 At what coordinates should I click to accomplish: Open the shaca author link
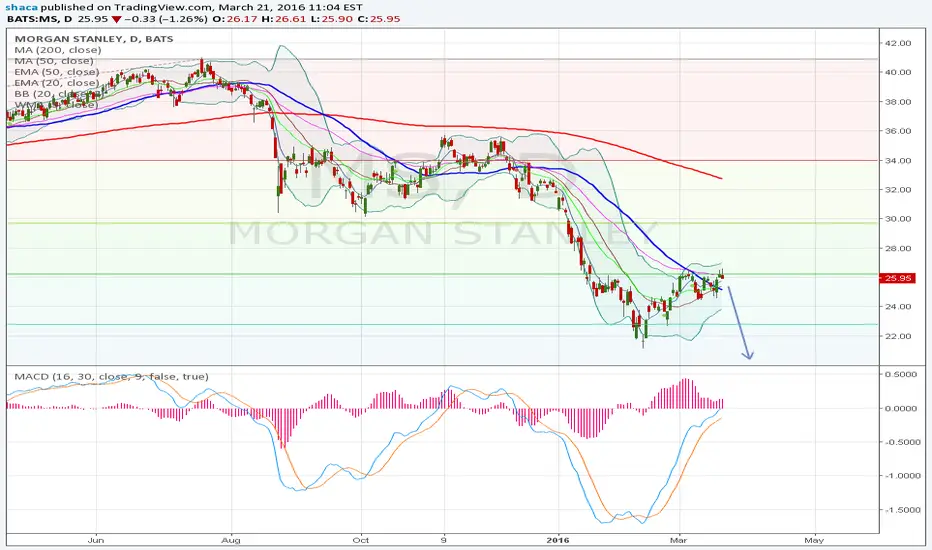(20, 7)
